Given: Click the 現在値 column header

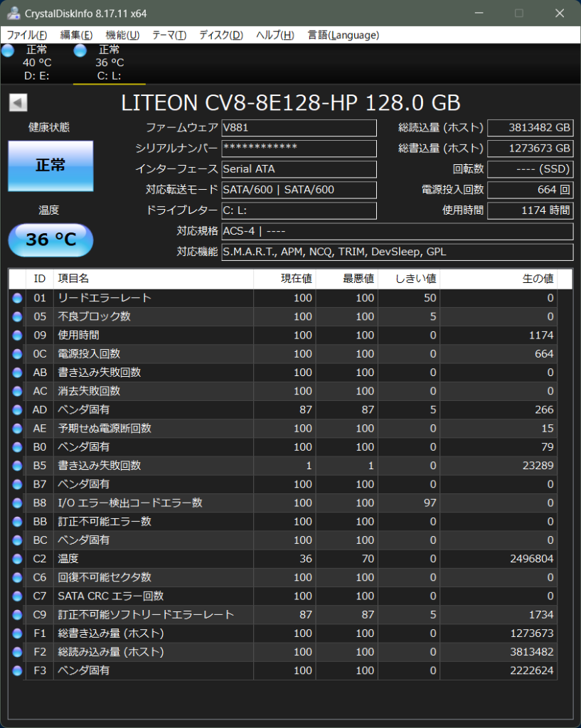Looking at the screenshot, I should click(284, 279).
